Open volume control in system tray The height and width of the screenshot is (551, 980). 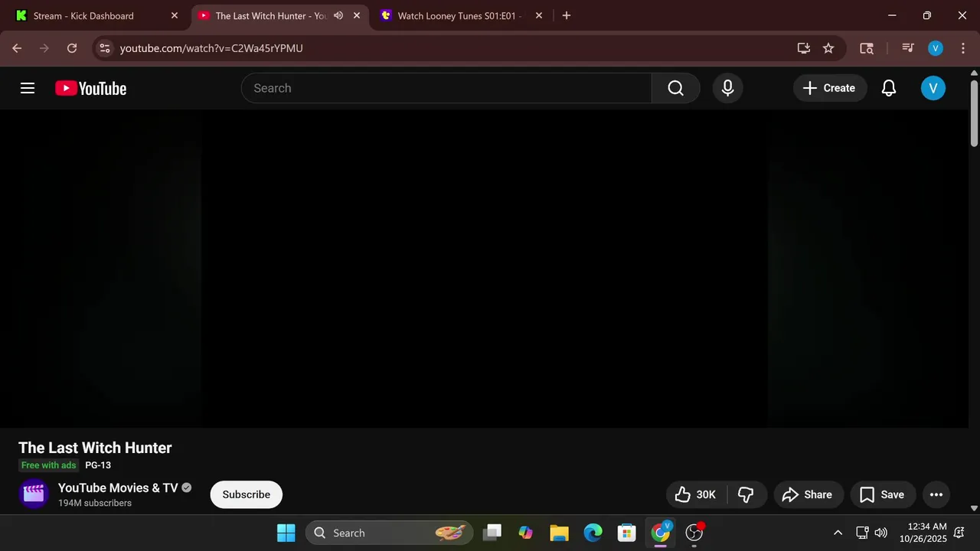[880, 533]
